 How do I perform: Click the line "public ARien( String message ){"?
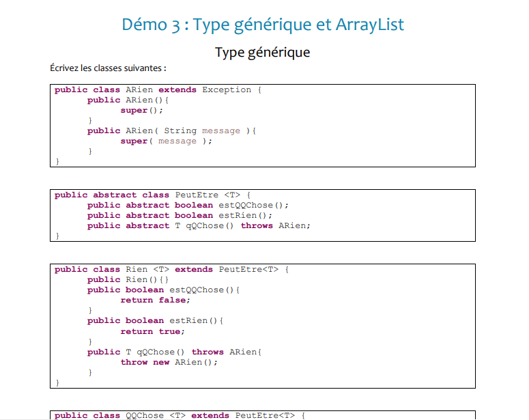172,130
